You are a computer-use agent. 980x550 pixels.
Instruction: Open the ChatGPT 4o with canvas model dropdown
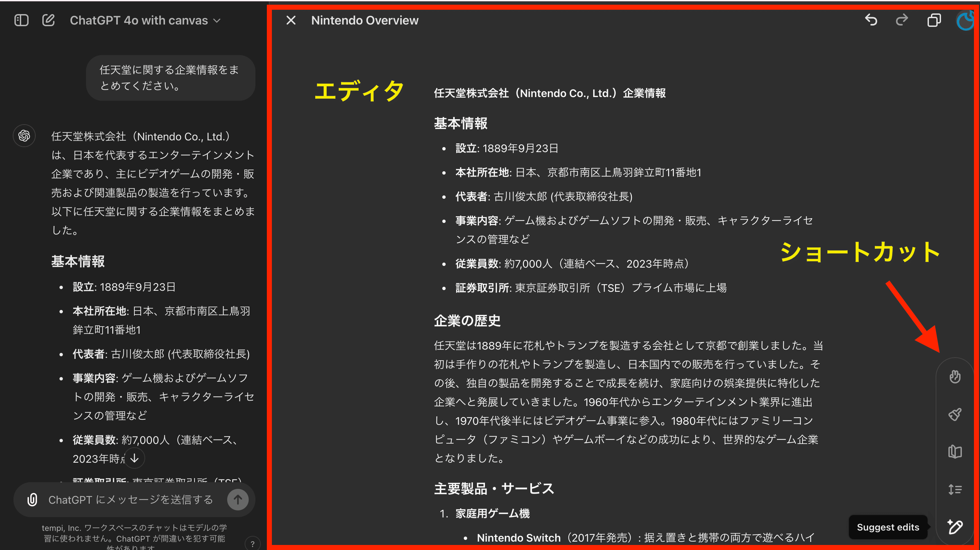(145, 20)
